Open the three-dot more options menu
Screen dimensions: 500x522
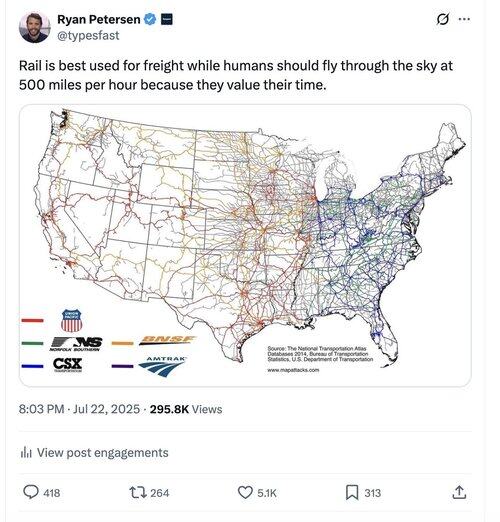pyautogui.click(x=464, y=19)
